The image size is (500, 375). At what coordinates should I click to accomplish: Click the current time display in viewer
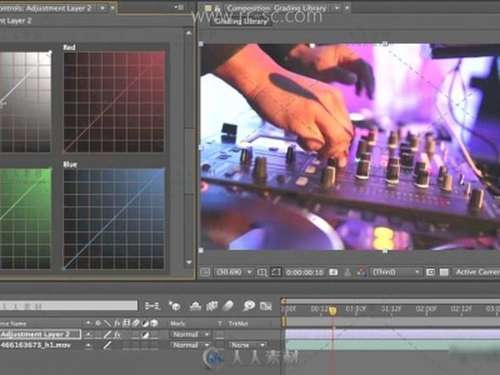pyautogui.click(x=305, y=273)
